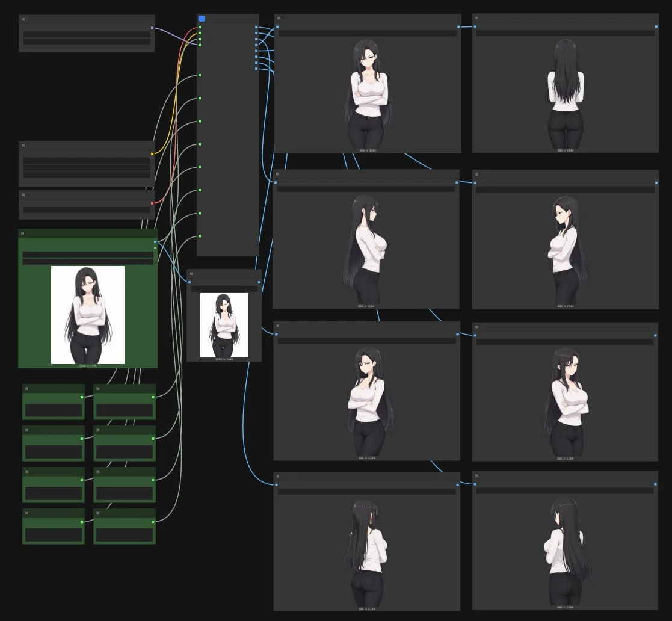Viewport: 672px width, 621px height.
Task: Click the collapse dot on the straight front-view dark preview node
Action: 279,19
